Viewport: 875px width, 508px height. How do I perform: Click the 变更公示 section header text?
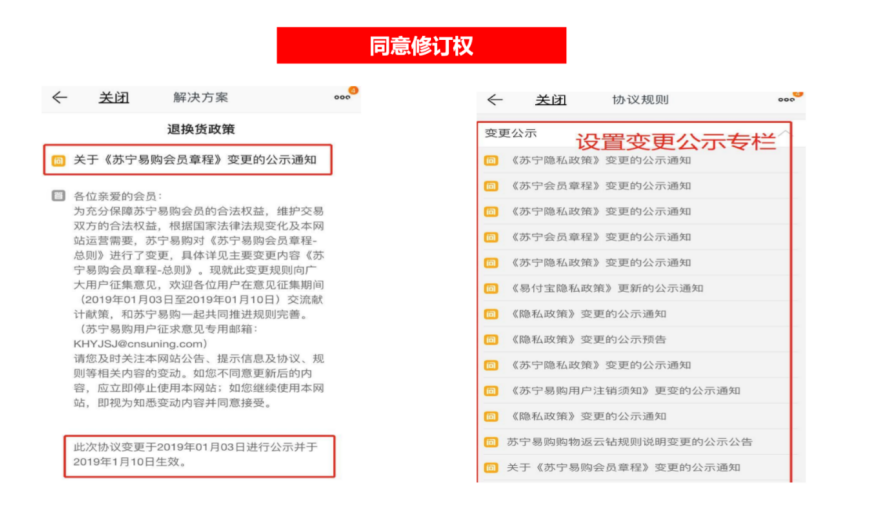[x=511, y=133]
